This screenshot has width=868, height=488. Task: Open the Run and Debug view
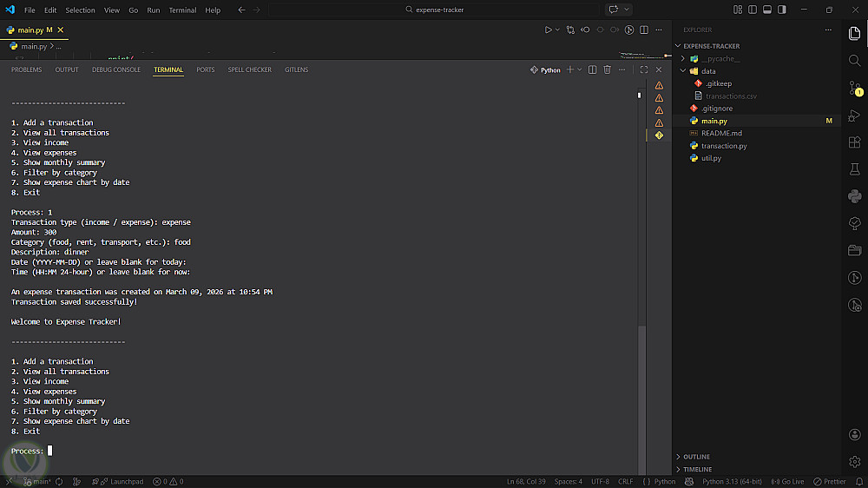point(854,115)
